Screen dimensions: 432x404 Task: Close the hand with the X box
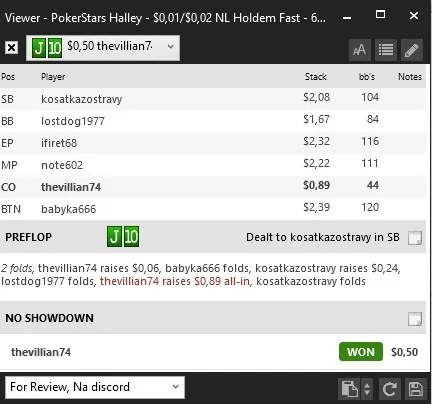tap(11, 48)
